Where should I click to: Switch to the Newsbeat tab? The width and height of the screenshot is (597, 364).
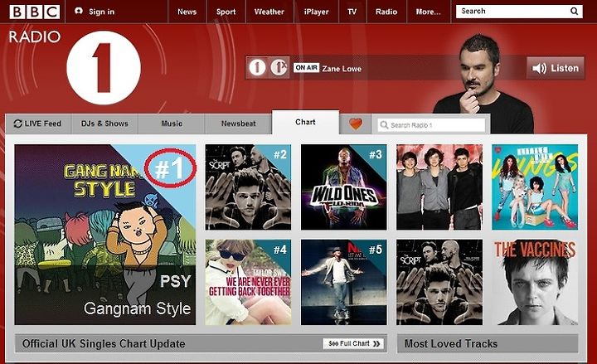[239, 124]
